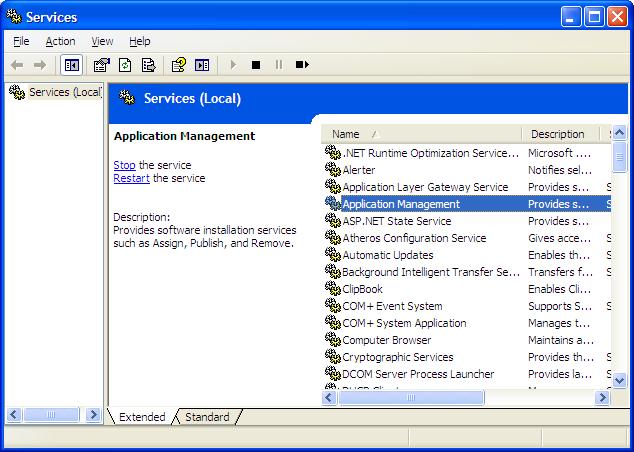Select Background Intelligent Transfer Service row
Image resolution: width=634 pixels, height=452 pixels.
[467, 272]
